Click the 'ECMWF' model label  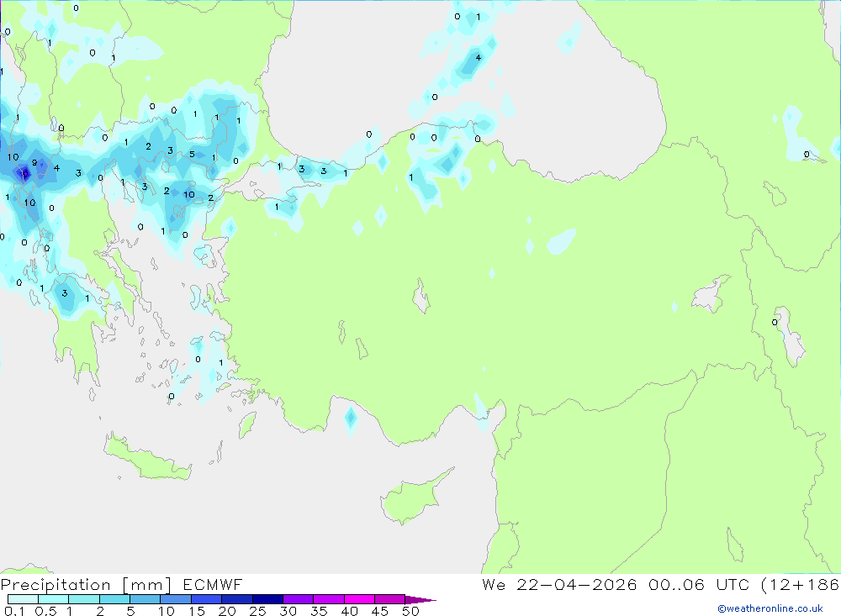[x=213, y=584]
